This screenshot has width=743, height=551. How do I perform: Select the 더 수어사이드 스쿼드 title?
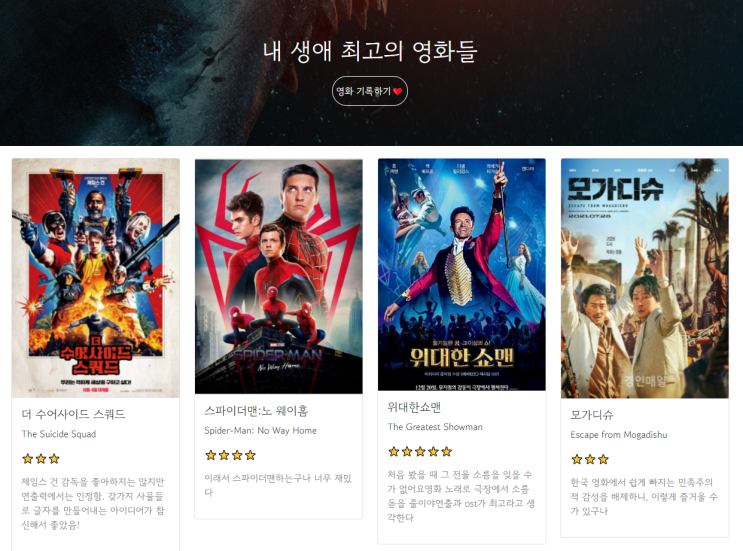tap(73, 414)
